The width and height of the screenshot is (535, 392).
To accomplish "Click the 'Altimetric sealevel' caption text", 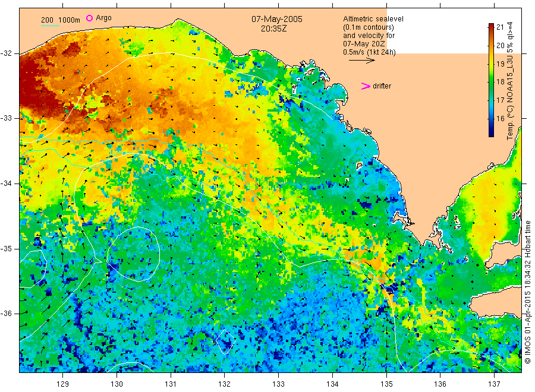I will (373, 19).
